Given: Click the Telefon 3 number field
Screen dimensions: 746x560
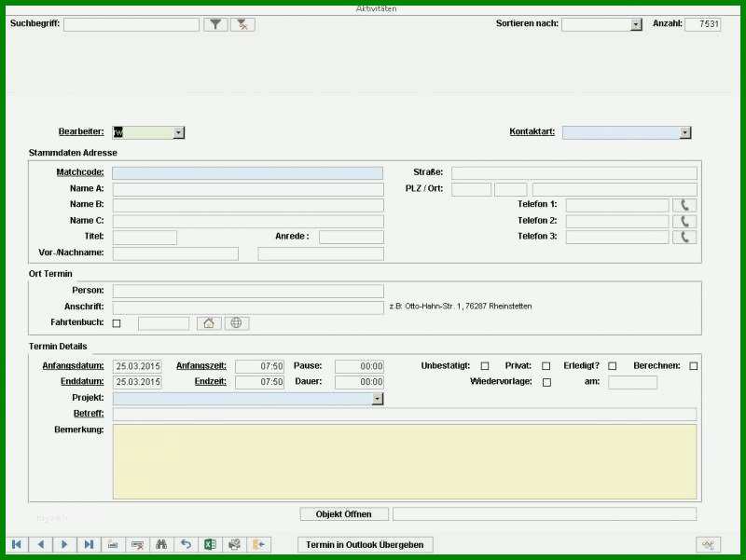Looking at the screenshot, I should click(617, 238).
